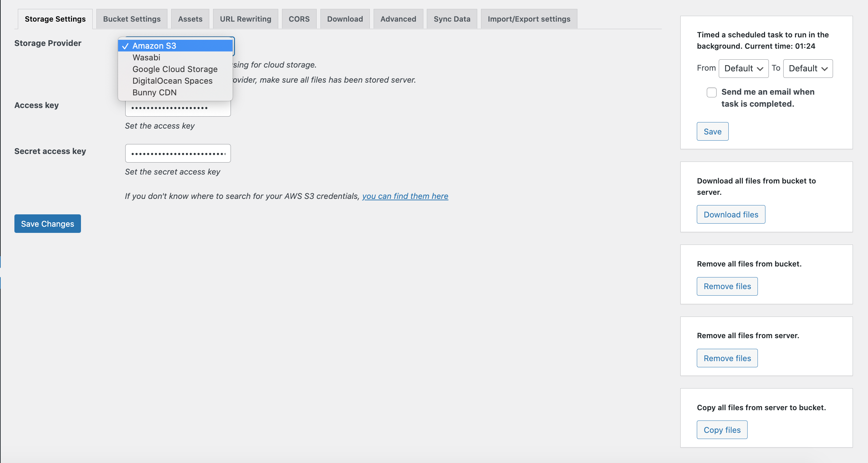Save the scheduled task settings
The height and width of the screenshot is (463, 868).
tap(712, 132)
